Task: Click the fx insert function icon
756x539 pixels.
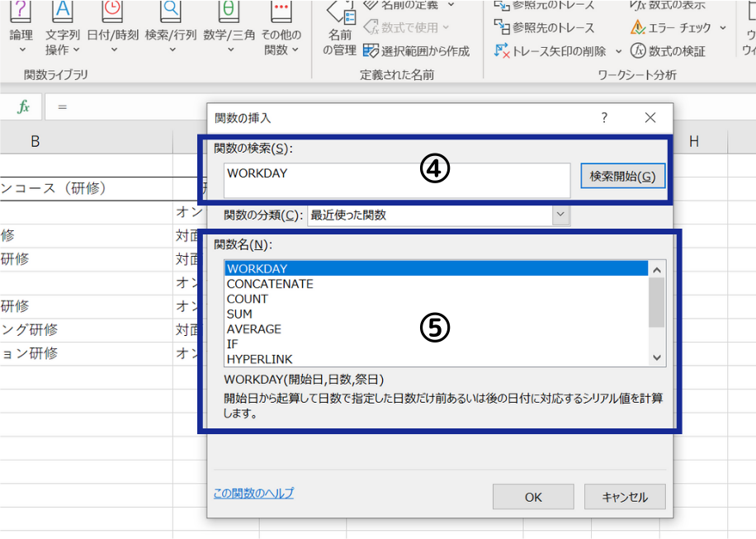Action: [x=24, y=106]
